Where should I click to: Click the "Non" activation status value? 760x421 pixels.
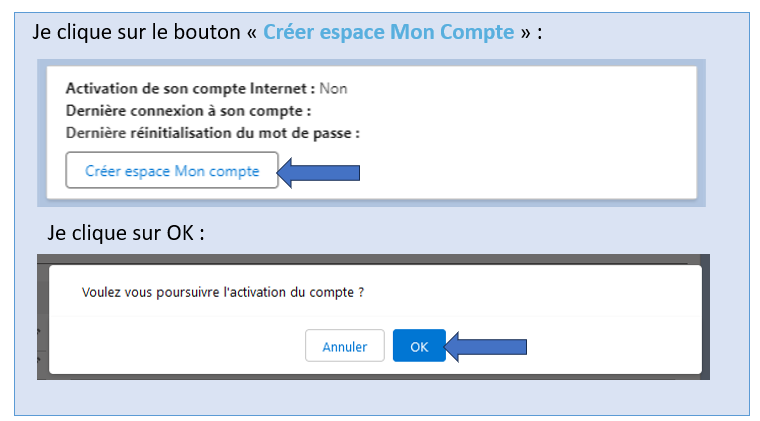coord(333,88)
